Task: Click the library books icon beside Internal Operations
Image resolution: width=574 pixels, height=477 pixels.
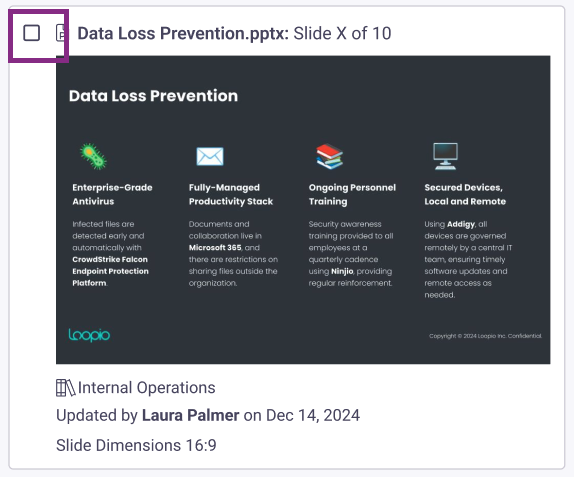Action: 66,388
